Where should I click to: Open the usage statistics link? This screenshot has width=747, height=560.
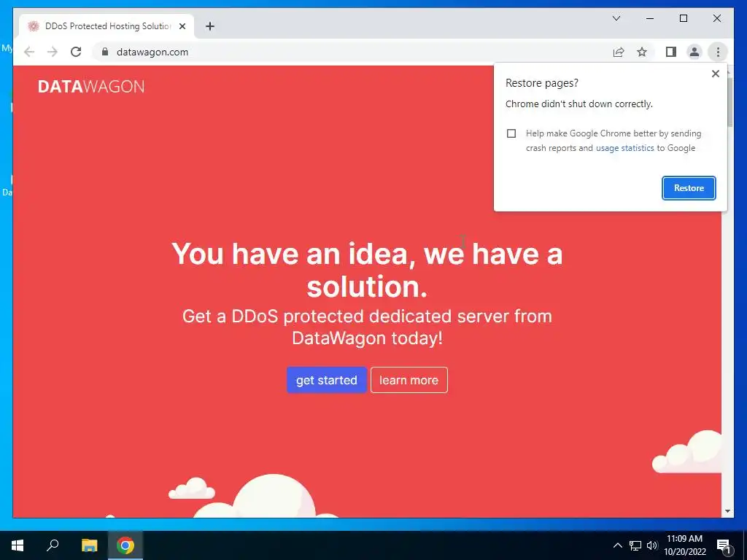pos(624,148)
